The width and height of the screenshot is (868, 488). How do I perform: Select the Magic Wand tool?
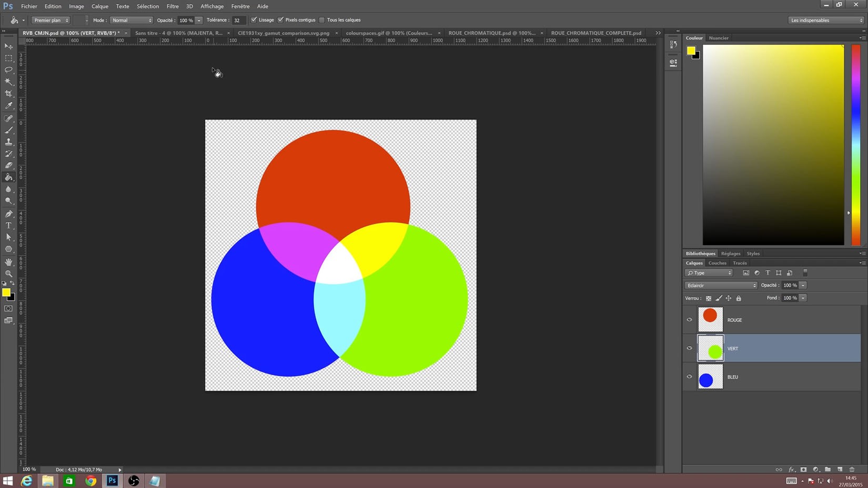pos(8,82)
